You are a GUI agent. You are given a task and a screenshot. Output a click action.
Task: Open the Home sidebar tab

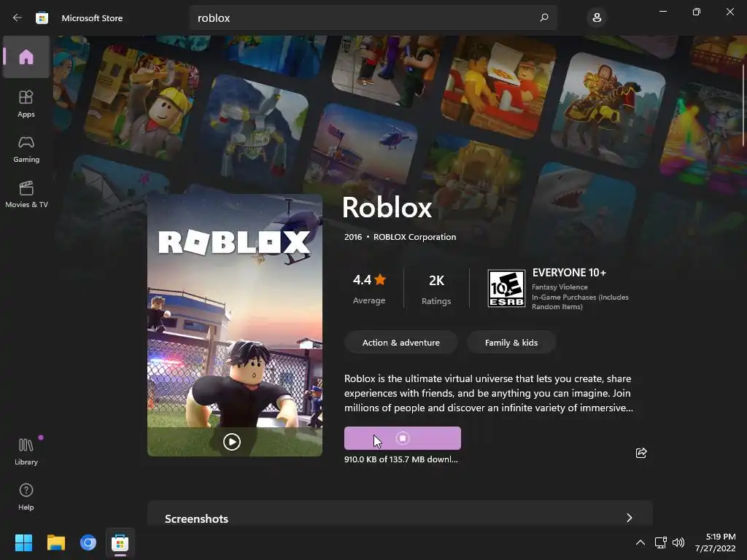[x=26, y=57]
